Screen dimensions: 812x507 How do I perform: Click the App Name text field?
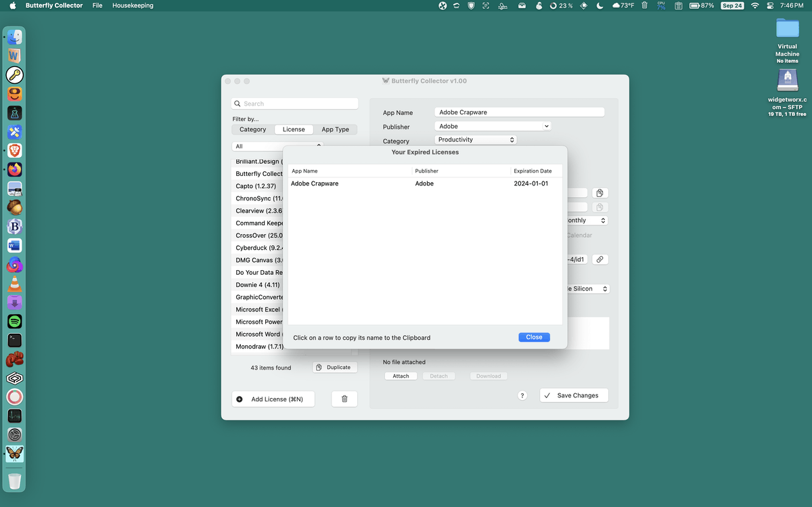click(519, 112)
